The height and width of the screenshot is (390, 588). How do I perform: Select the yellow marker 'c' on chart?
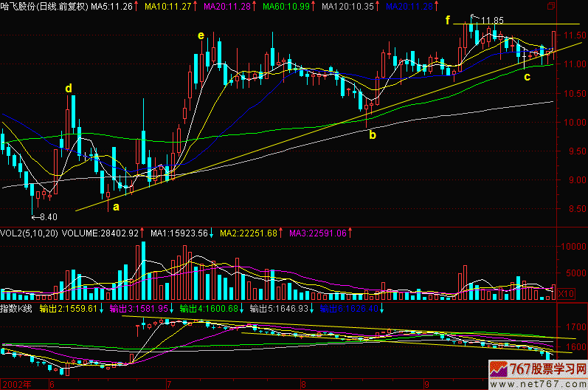pyautogui.click(x=526, y=76)
